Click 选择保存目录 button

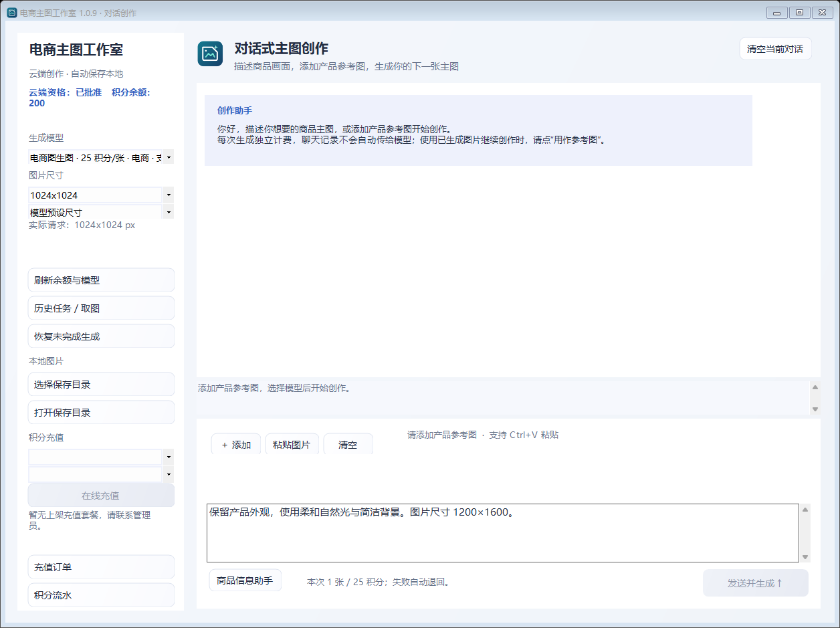tap(101, 385)
